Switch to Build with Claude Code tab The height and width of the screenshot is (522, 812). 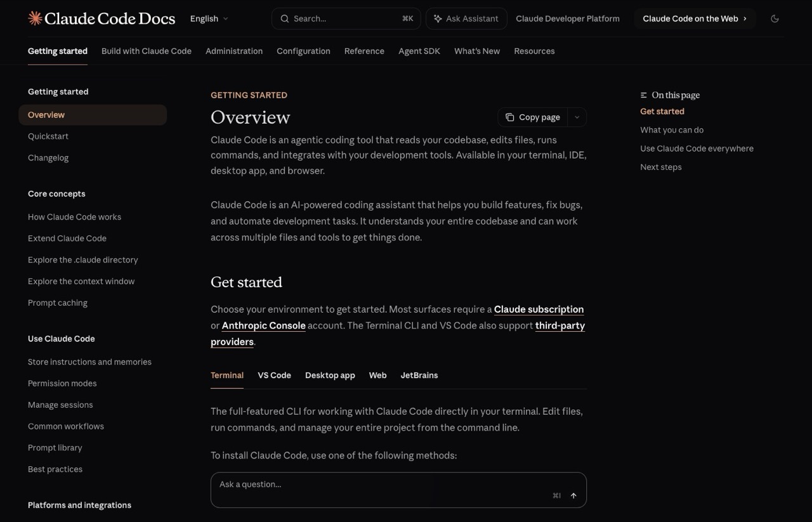(x=147, y=51)
